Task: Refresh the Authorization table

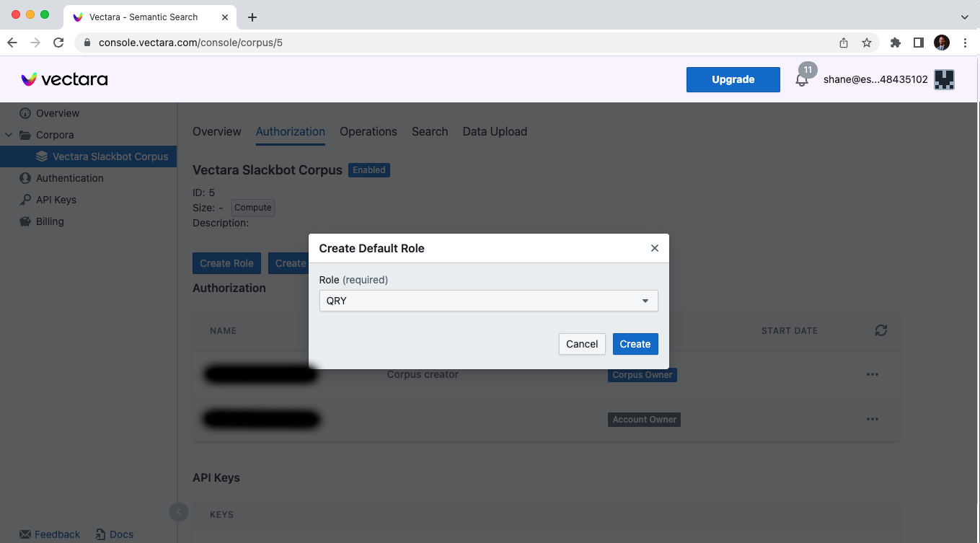Action: pos(880,330)
